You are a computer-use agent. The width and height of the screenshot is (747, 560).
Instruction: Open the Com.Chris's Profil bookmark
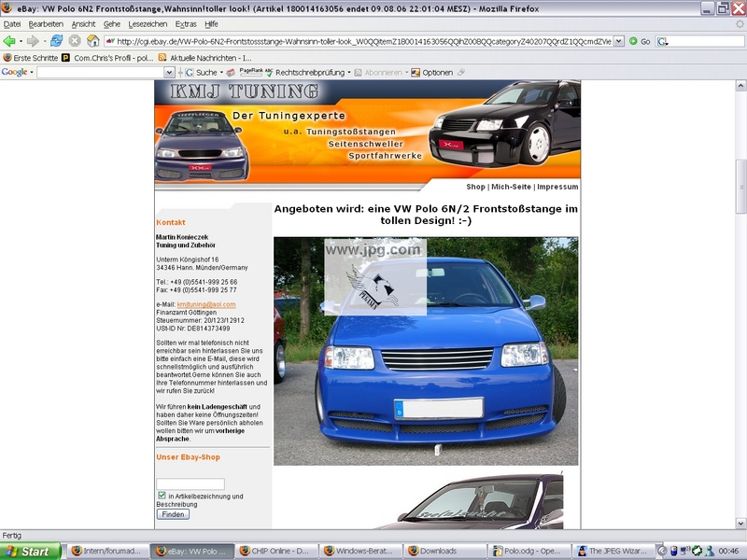[107, 58]
